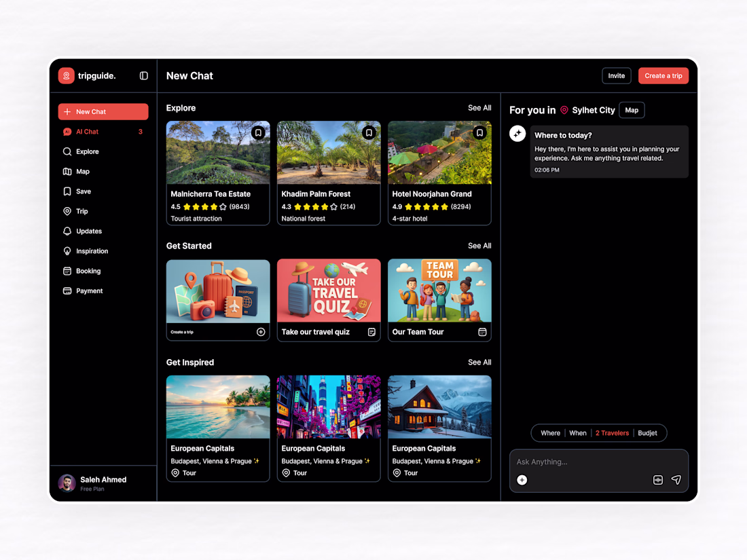Viewport: 747px width, 560px height.
Task: Select the Budjet filter chip
Action: (647, 433)
